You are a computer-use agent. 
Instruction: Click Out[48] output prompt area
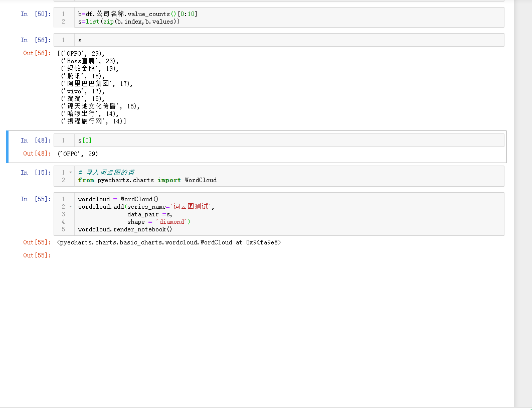tap(37, 154)
